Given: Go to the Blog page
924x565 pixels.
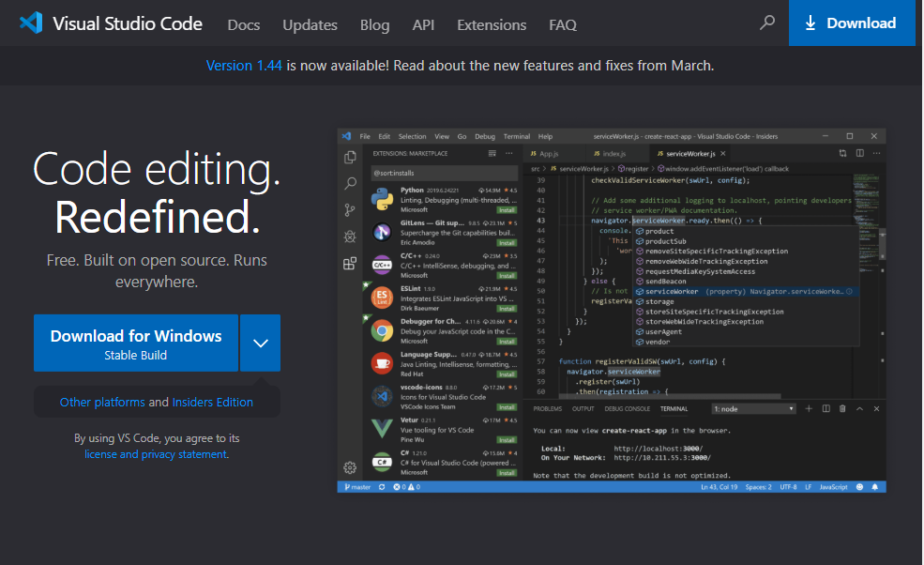Looking at the screenshot, I should (375, 24).
